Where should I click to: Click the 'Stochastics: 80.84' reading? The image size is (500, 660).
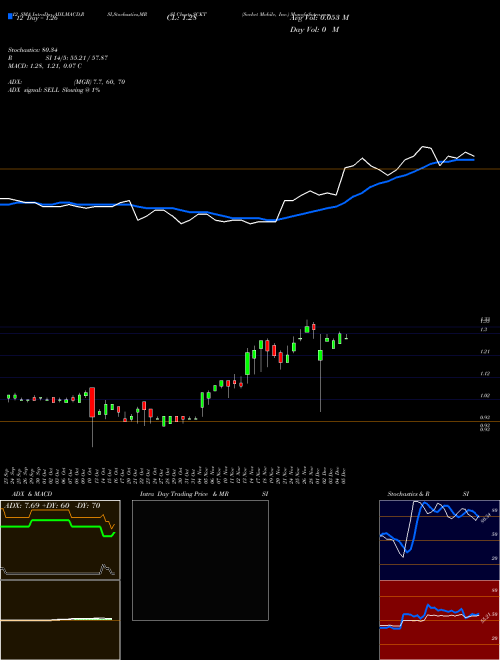coord(32,50)
